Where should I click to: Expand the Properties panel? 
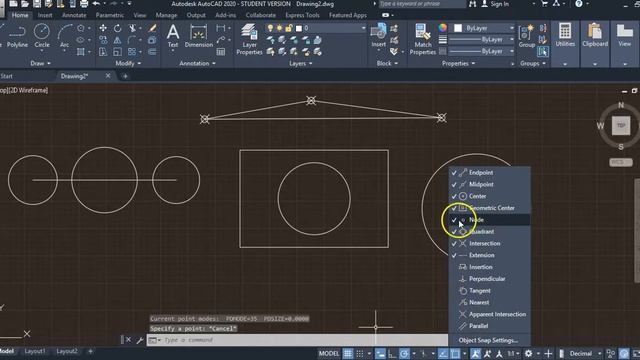click(x=458, y=63)
